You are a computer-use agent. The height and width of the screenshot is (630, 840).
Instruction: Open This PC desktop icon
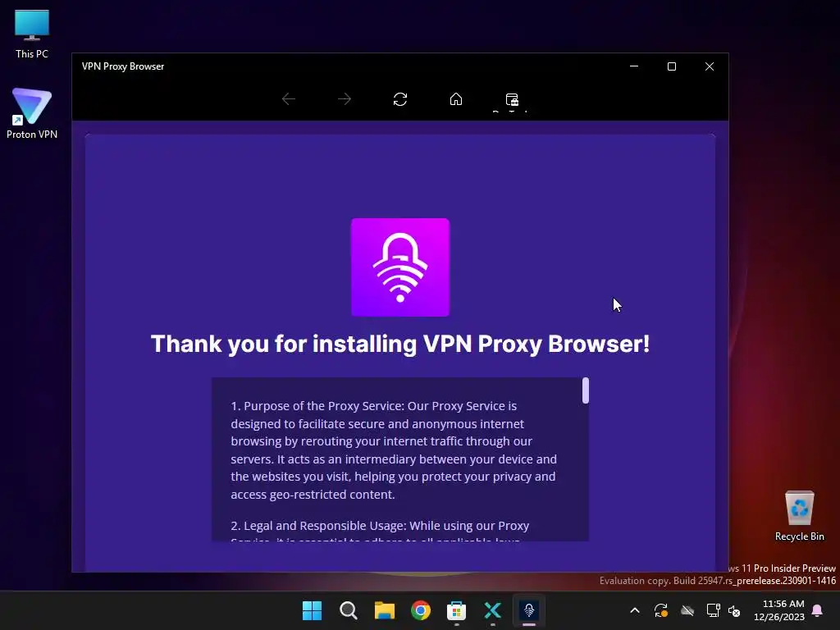click(x=32, y=34)
